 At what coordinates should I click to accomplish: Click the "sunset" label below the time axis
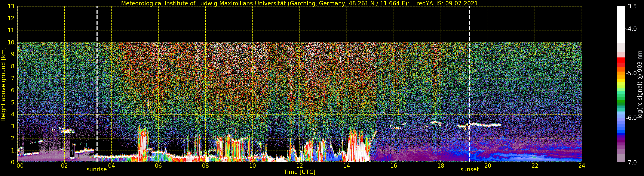(469, 170)
